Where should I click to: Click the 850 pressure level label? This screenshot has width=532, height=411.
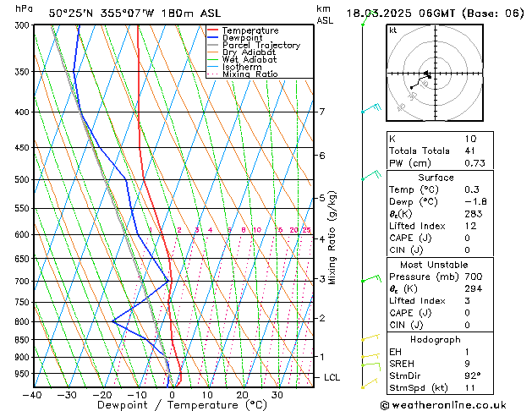24,339
